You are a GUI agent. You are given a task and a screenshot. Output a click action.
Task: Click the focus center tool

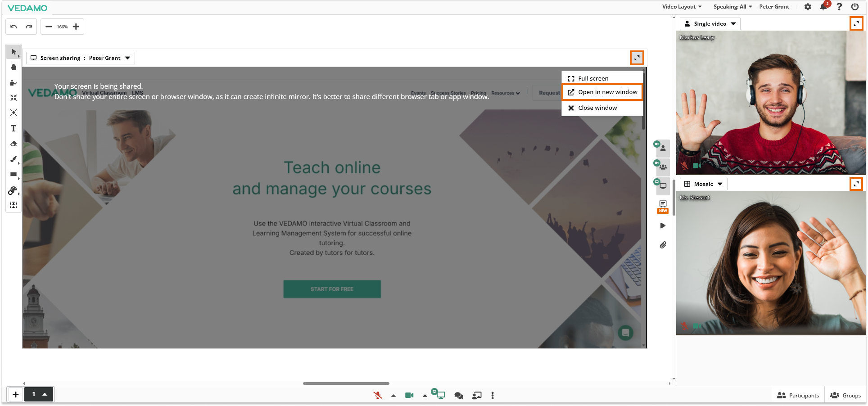coord(14,113)
